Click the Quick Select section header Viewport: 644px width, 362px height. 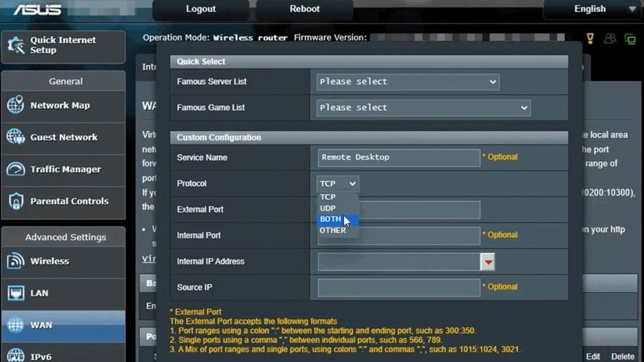369,62
